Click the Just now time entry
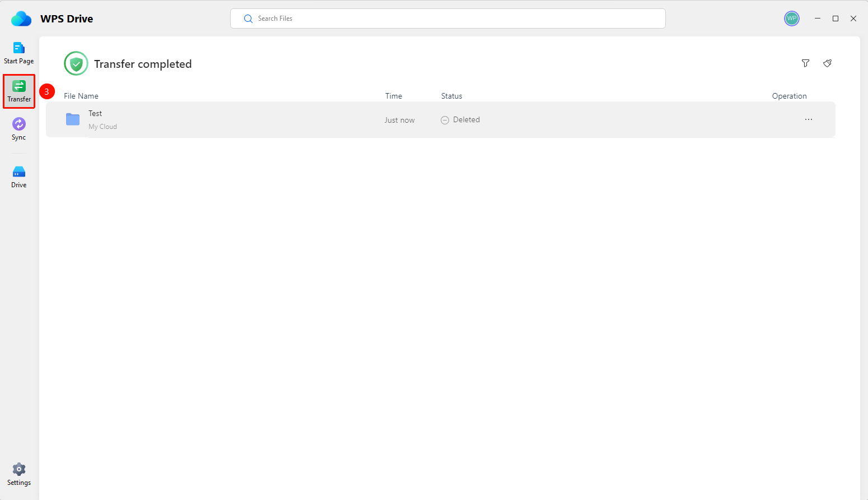The width and height of the screenshot is (868, 500). click(x=399, y=120)
